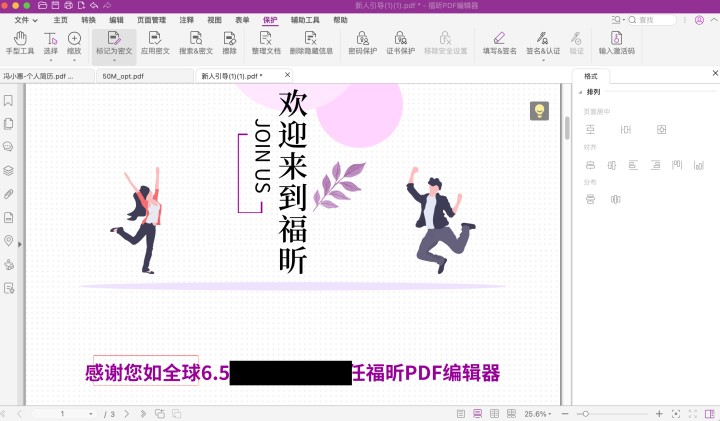Collapse the 排列 arrange section

coord(580,92)
